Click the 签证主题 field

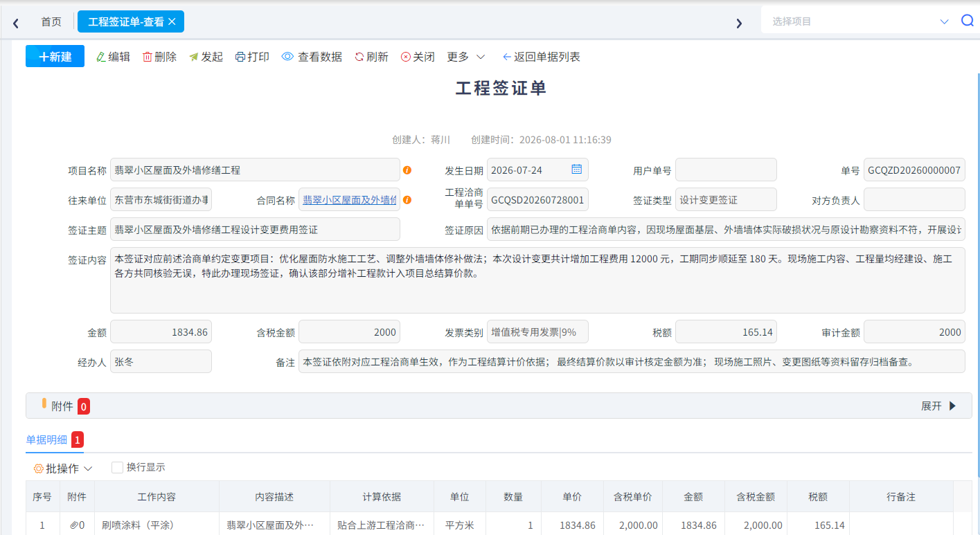(255, 229)
